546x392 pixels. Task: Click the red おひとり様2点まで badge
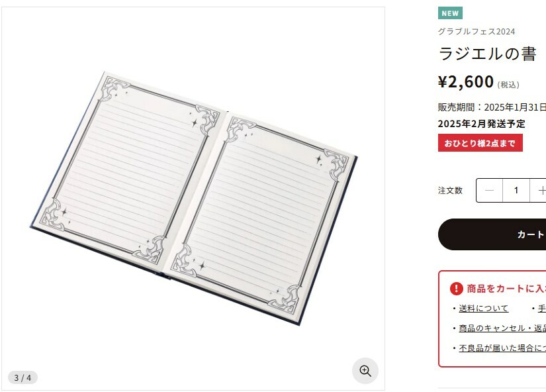click(x=480, y=143)
